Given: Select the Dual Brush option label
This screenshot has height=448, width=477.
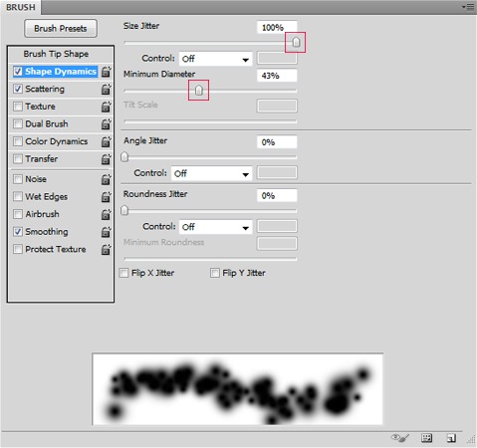Looking at the screenshot, I should click(x=47, y=123).
